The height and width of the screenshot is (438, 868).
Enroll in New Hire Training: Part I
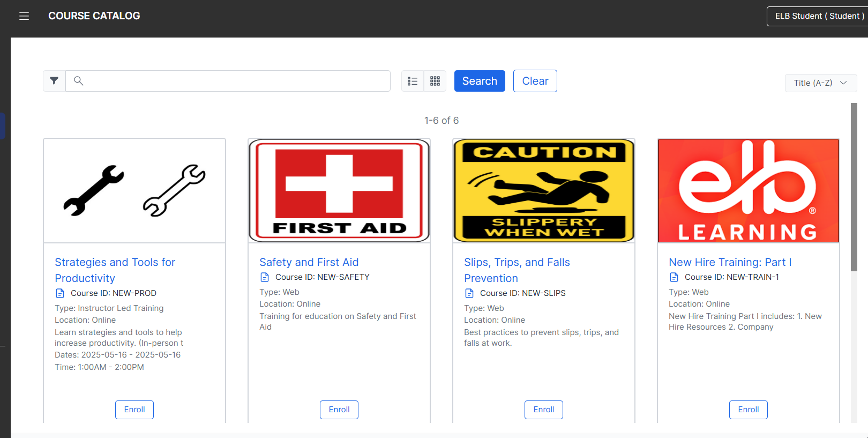748,410
